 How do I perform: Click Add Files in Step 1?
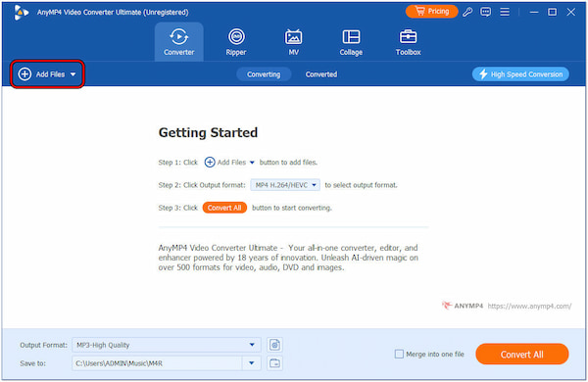[x=231, y=163]
